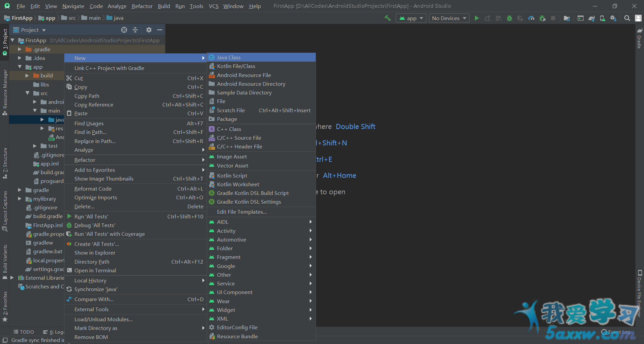This screenshot has width=644, height=344.
Task: Open AVD Manager phone icon
Action: (x=602, y=18)
